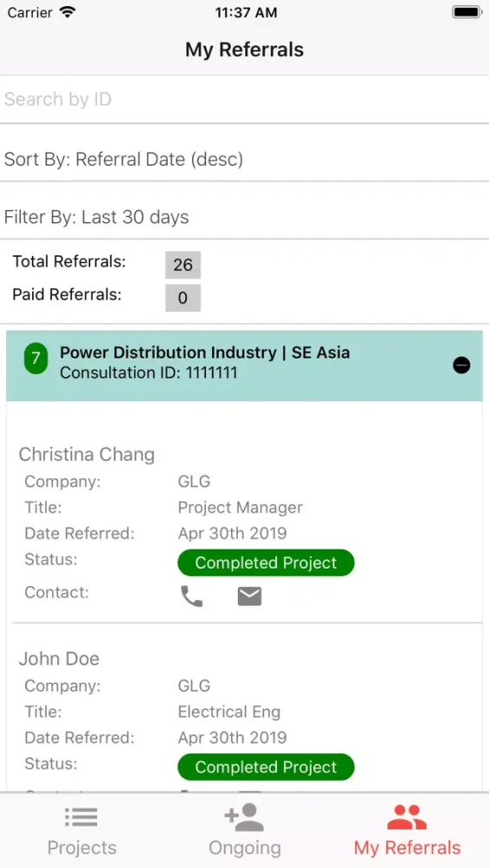Tap the Ongoing add-person icon
Image resolution: width=489 pixels, height=868 pixels.
point(244,817)
